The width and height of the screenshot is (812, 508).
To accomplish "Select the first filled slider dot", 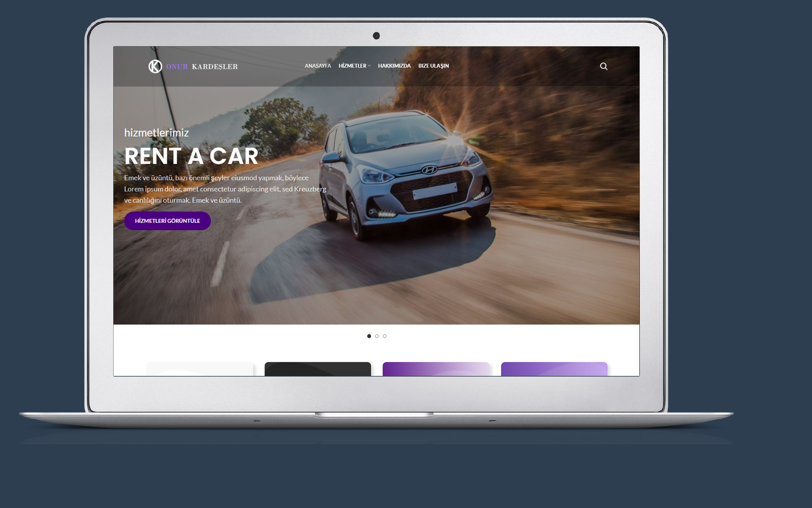I will 369,336.
